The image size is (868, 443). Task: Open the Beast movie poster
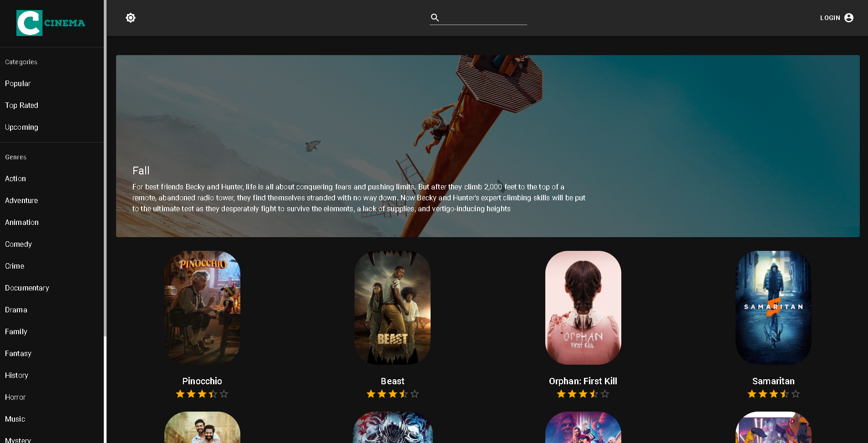click(x=392, y=308)
